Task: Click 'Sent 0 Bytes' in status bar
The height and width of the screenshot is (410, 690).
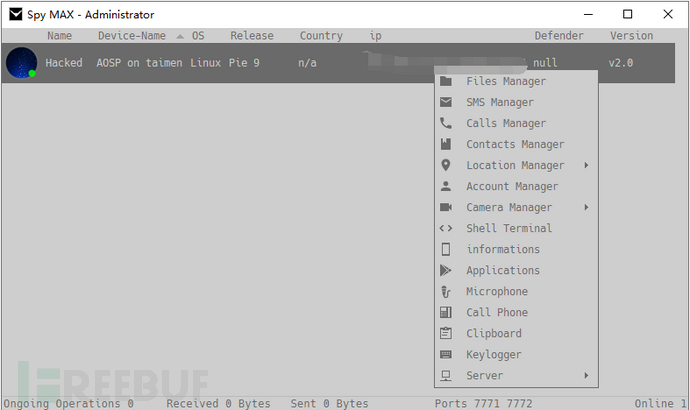Action: (x=329, y=403)
